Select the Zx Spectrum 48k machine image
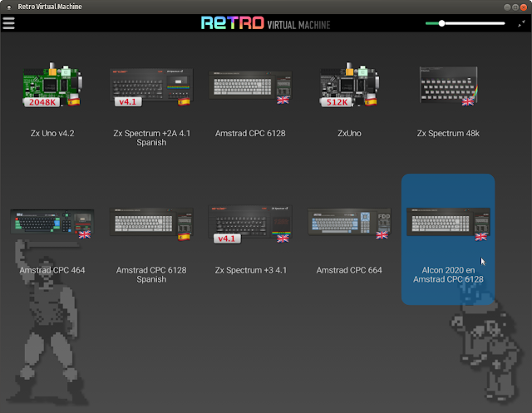Viewport: 532px width, 413px height. (449, 86)
